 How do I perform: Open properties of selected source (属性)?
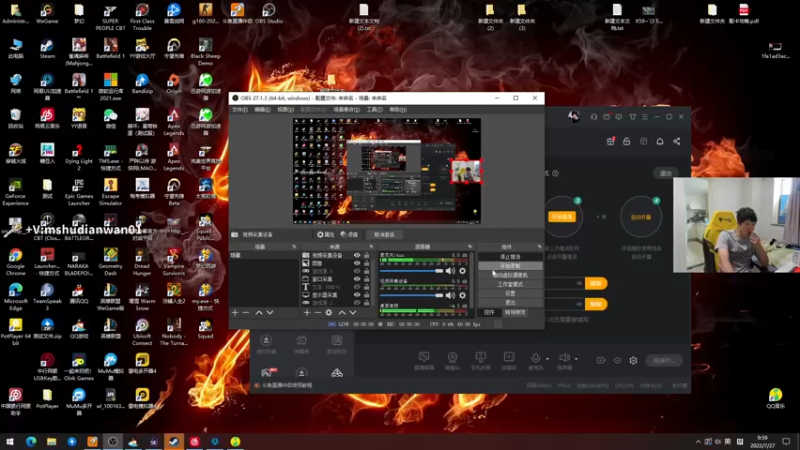point(325,235)
